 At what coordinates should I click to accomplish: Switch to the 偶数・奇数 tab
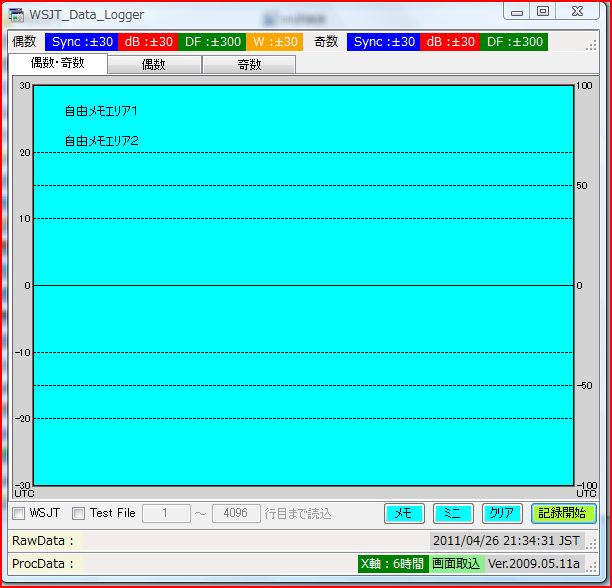coord(57,64)
